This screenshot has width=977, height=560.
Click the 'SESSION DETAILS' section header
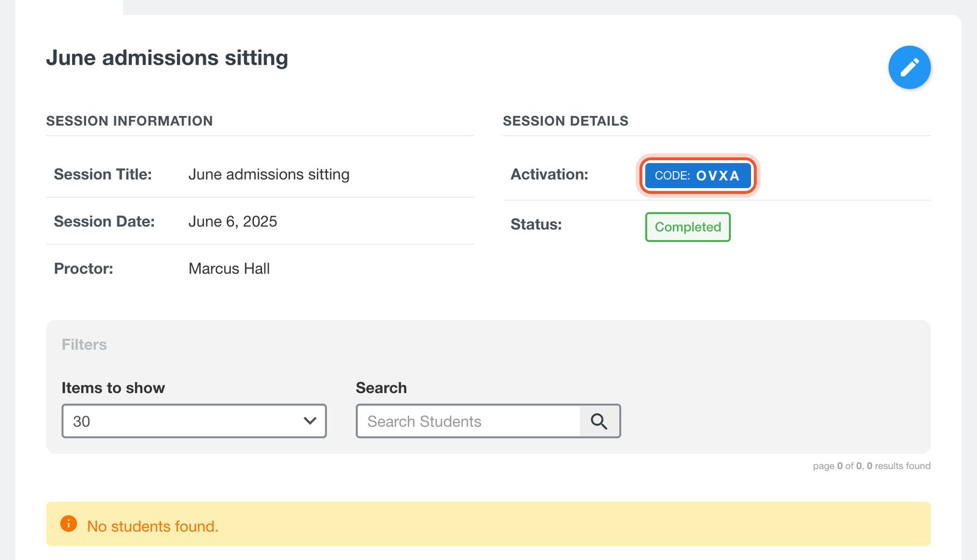point(565,121)
